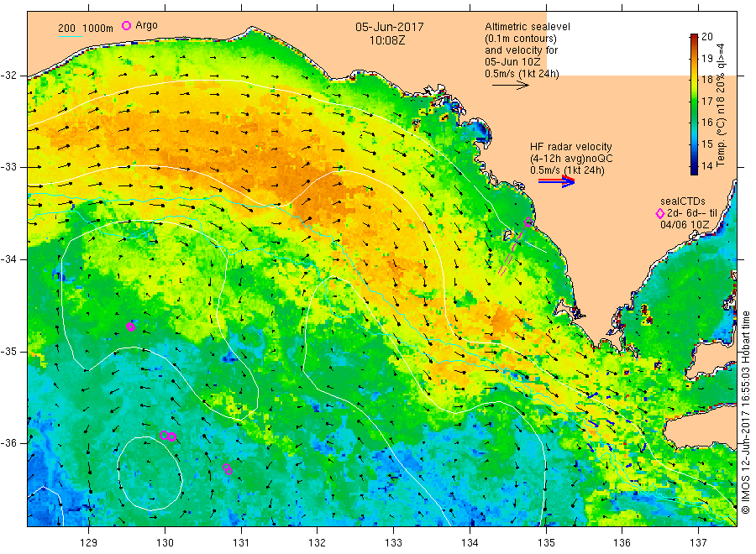Click the black altimetric velocity scale arrow
Screen dimensions: 756x554
510,86
